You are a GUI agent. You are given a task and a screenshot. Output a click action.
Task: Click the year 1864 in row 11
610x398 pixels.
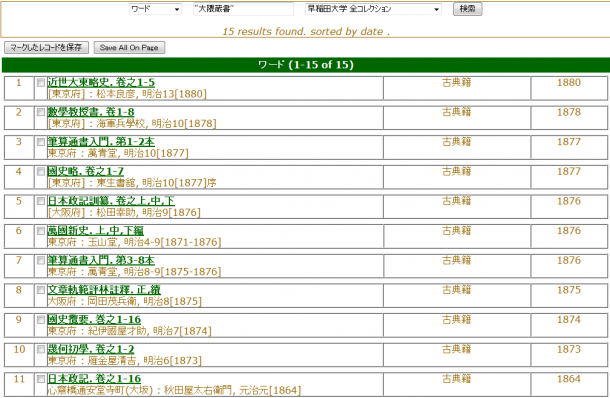click(569, 379)
